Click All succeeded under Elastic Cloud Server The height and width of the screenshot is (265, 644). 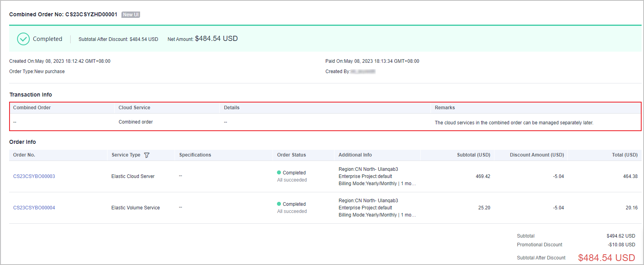292,180
